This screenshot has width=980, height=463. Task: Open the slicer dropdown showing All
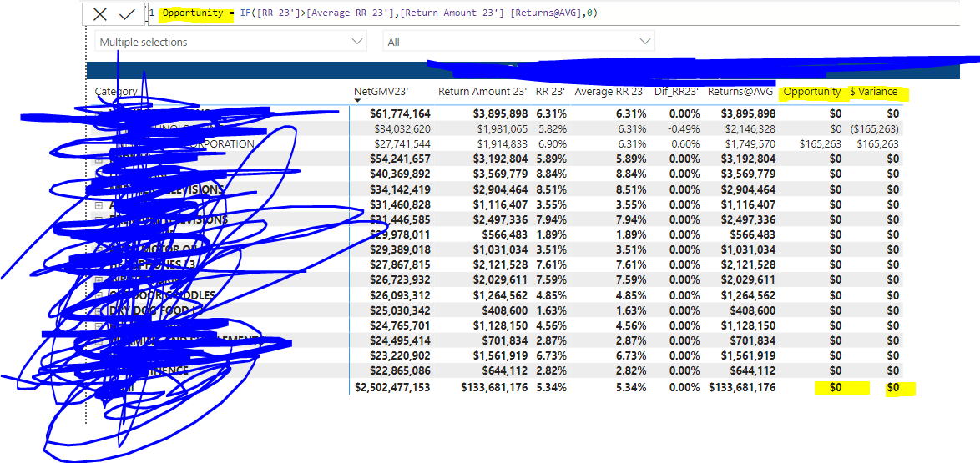(x=518, y=41)
